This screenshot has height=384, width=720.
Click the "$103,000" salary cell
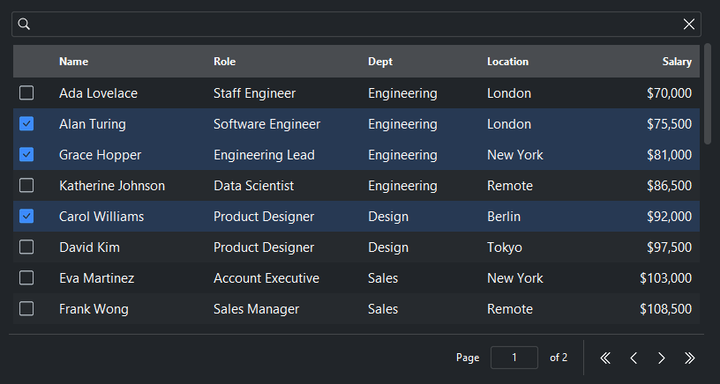pyautogui.click(x=666, y=278)
